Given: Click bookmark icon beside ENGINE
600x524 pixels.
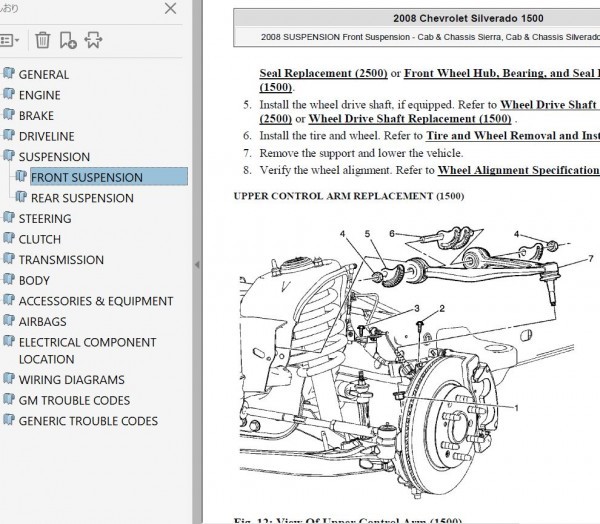Looking at the screenshot, I should coord(8,94).
